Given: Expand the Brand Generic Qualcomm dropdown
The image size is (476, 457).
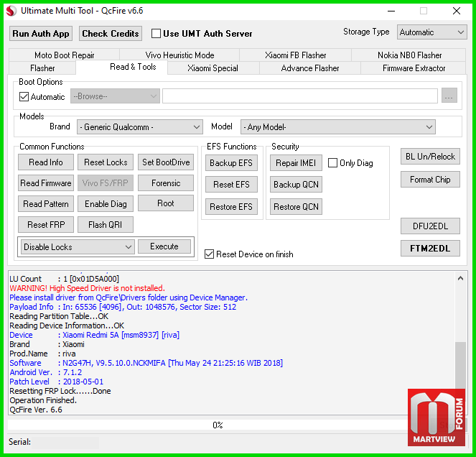Looking at the screenshot, I should 140,127.
